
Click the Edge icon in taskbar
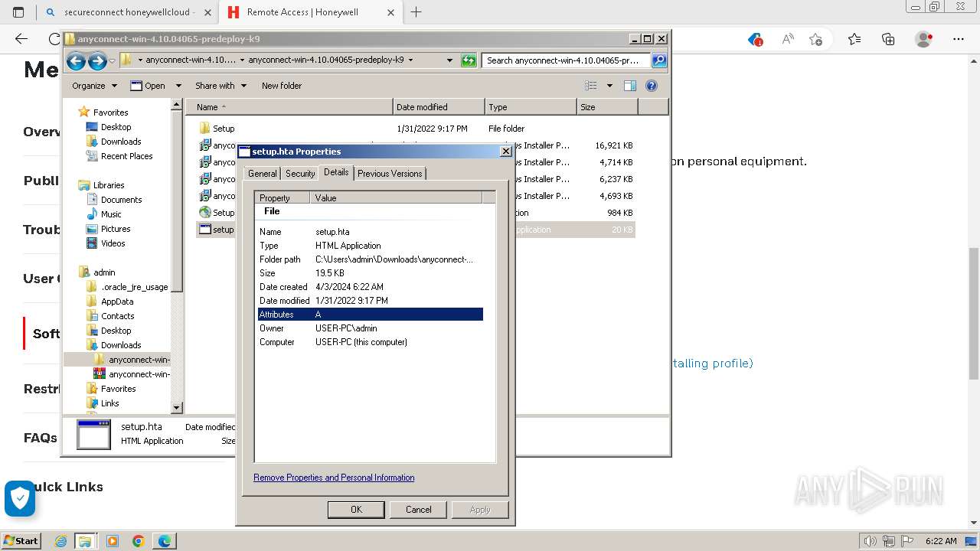[165, 541]
